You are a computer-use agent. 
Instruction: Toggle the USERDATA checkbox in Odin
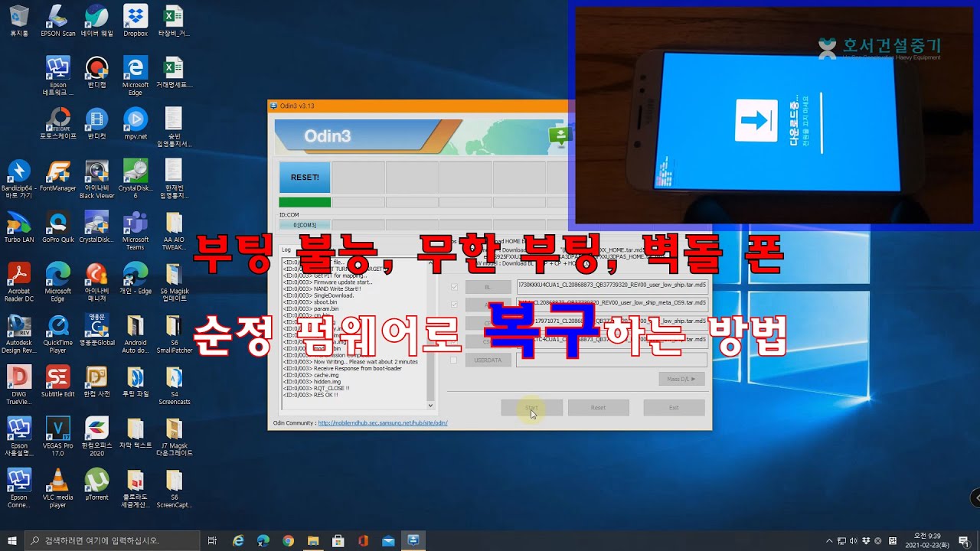[x=455, y=360]
